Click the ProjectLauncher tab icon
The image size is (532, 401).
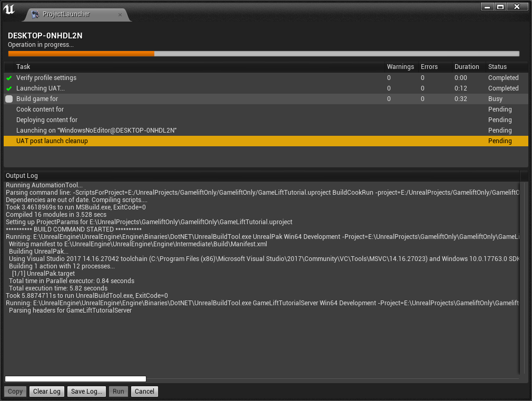35,15
